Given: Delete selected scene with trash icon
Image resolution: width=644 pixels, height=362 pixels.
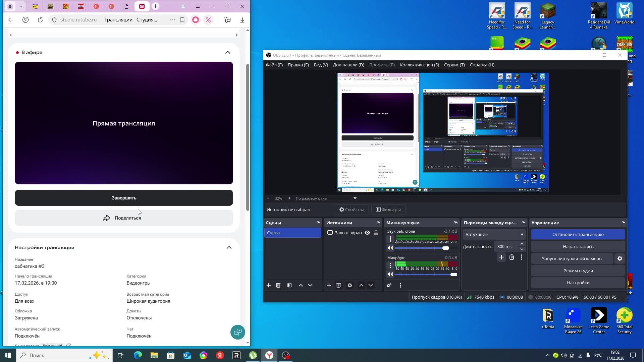Looking at the screenshot, I should click(278, 285).
